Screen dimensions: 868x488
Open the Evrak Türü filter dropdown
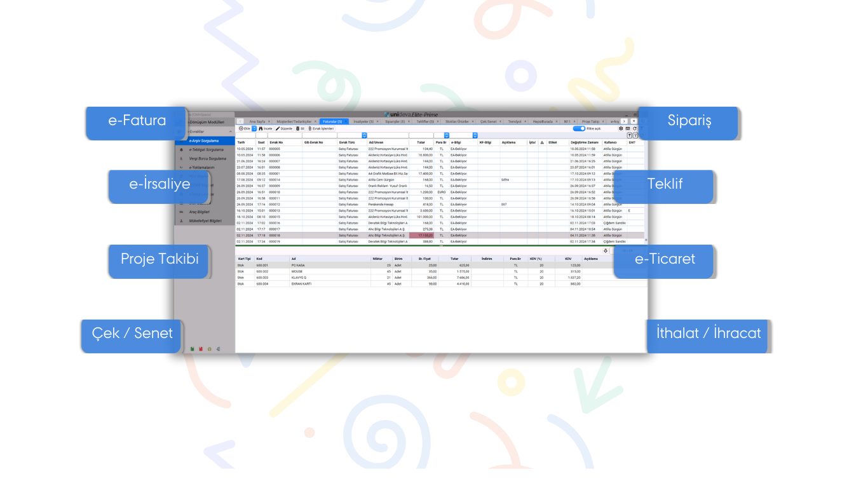364,135
